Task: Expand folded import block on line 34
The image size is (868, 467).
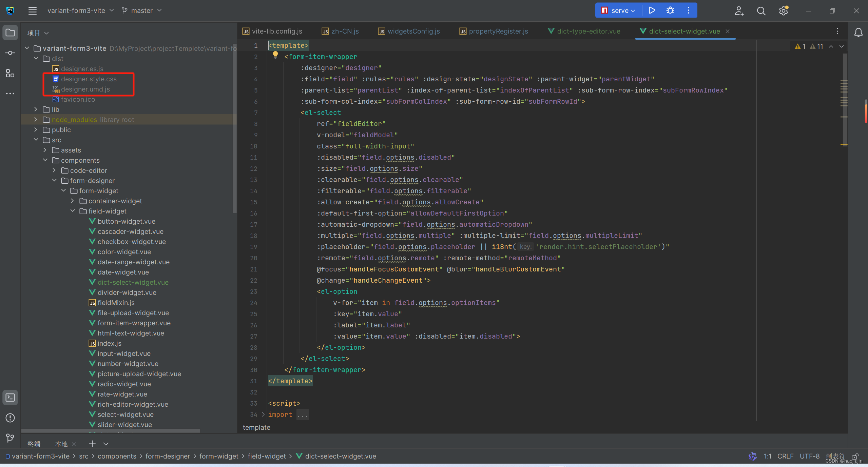Action: coord(263,414)
